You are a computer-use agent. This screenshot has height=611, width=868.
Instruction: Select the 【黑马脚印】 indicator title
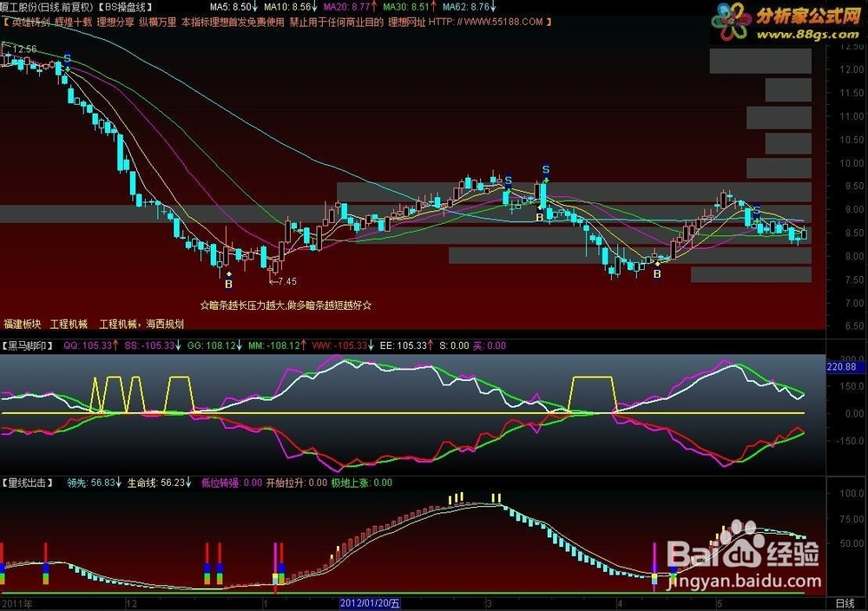(x=27, y=346)
